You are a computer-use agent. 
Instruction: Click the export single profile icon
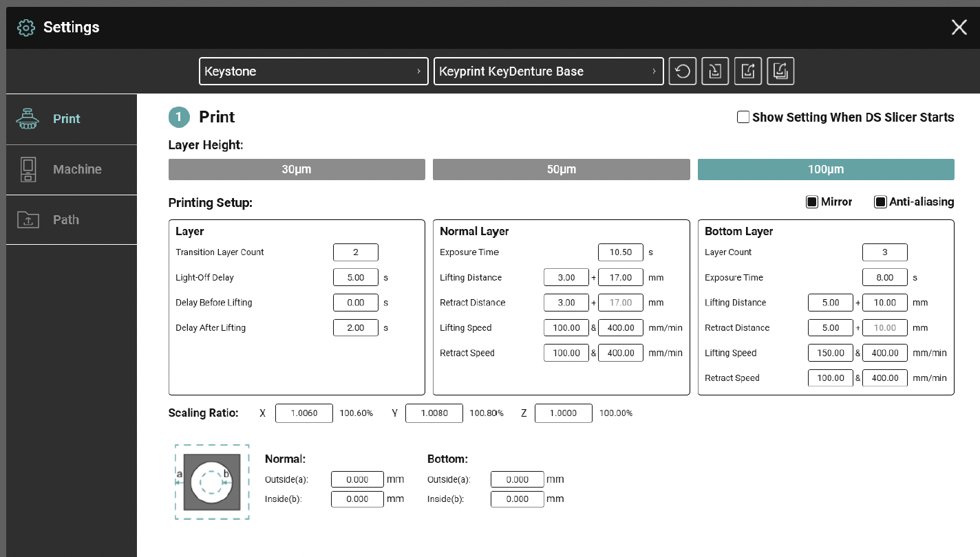[x=748, y=71]
